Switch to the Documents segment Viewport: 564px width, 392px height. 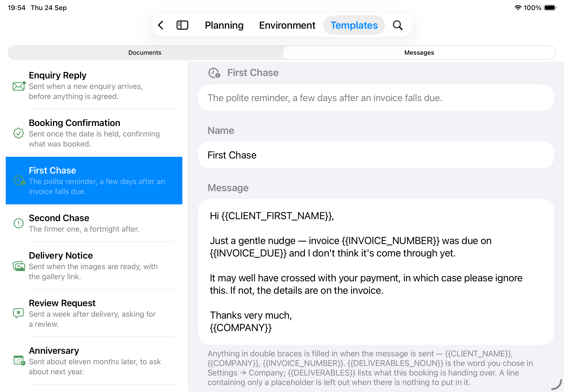point(145,53)
